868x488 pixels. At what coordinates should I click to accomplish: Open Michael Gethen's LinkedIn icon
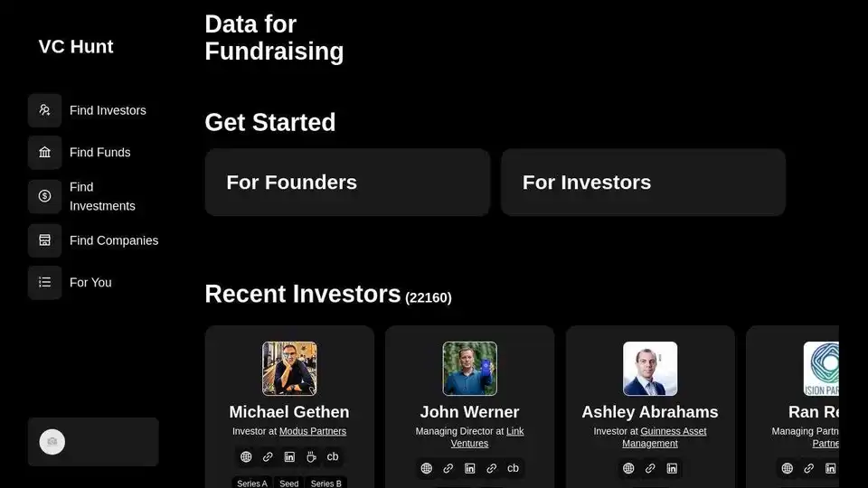click(x=289, y=456)
